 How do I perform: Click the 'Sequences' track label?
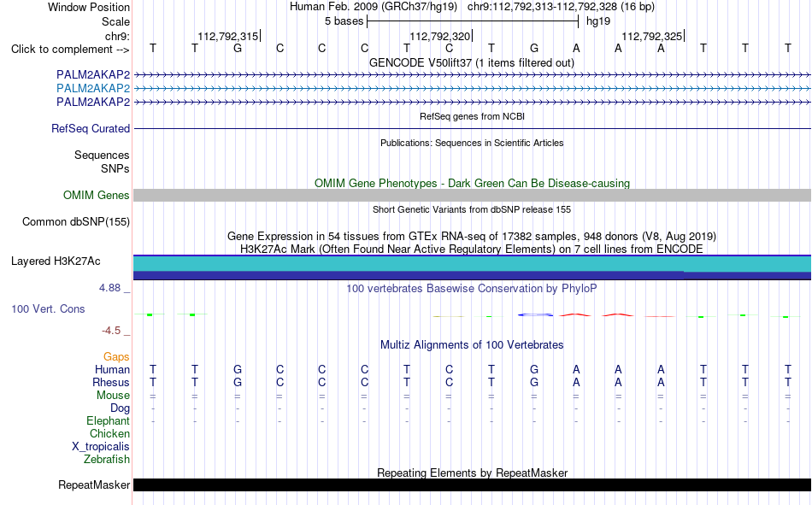coord(102,155)
